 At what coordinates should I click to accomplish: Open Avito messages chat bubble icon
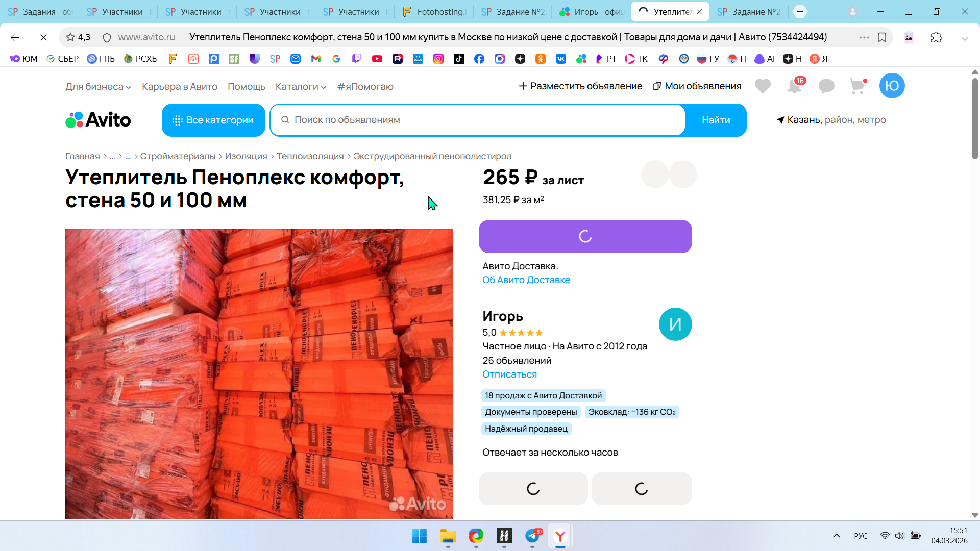point(826,86)
